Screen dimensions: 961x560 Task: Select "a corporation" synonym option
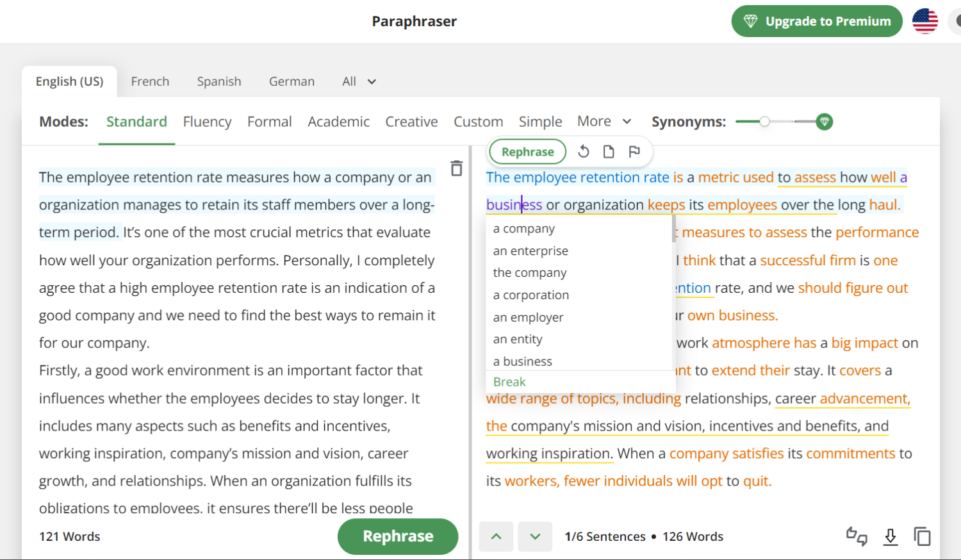click(530, 295)
